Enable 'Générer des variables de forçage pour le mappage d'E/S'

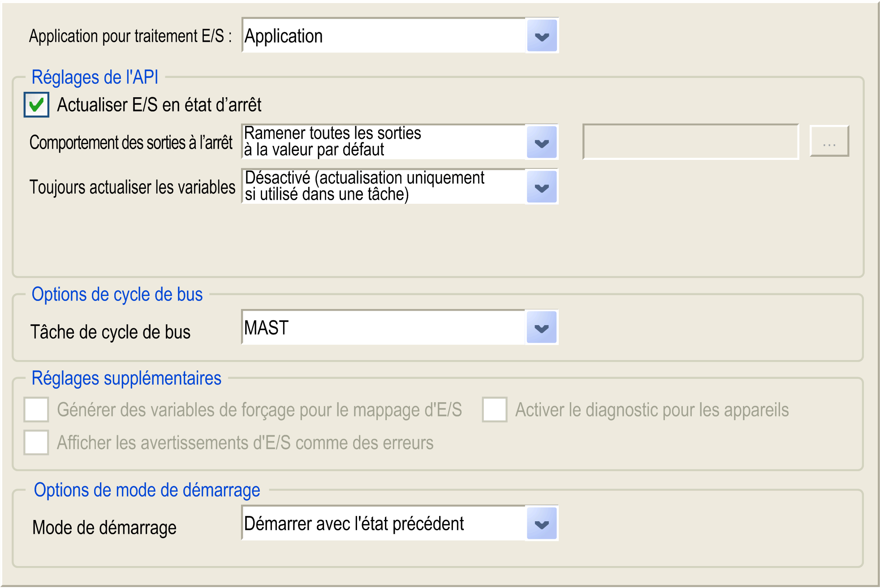coord(35,410)
